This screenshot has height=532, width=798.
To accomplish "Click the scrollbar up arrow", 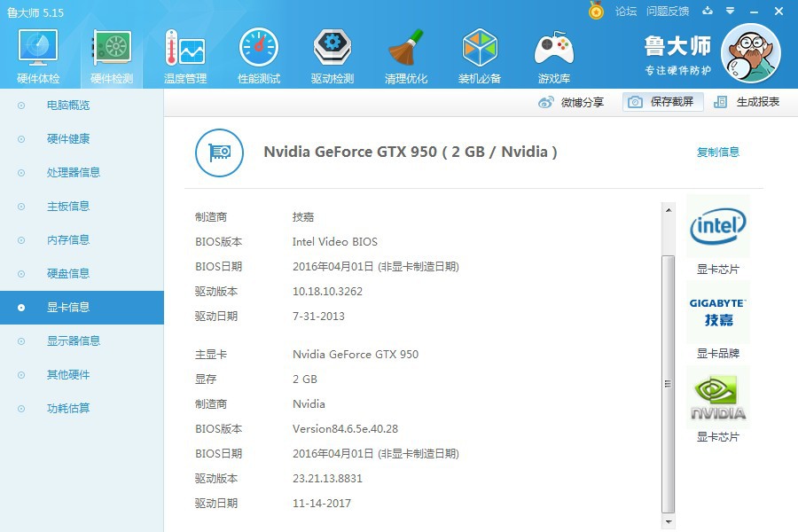I will [x=669, y=210].
